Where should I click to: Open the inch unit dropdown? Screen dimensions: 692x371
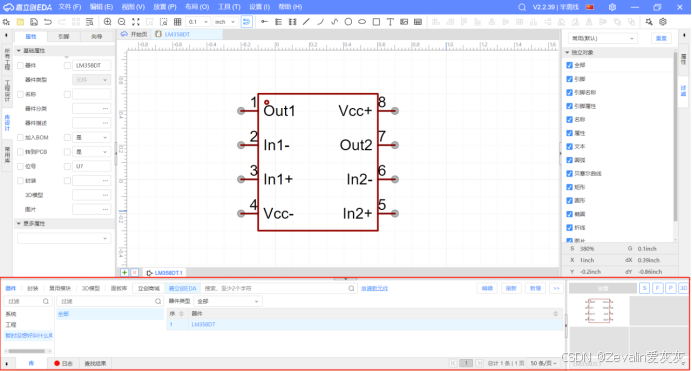coord(225,22)
